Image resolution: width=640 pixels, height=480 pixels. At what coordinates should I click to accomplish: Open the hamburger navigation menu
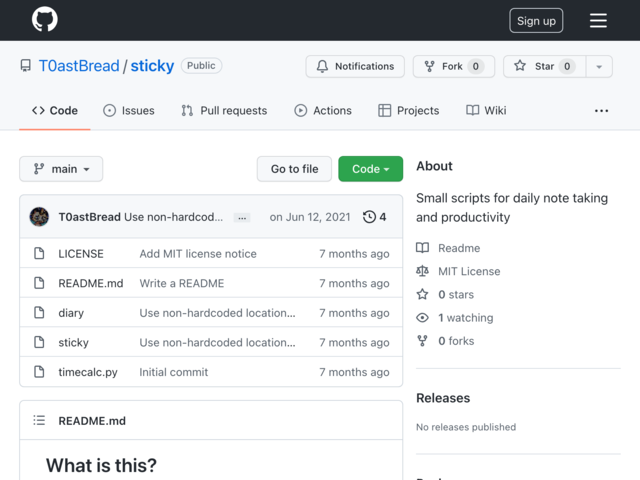point(598,20)
